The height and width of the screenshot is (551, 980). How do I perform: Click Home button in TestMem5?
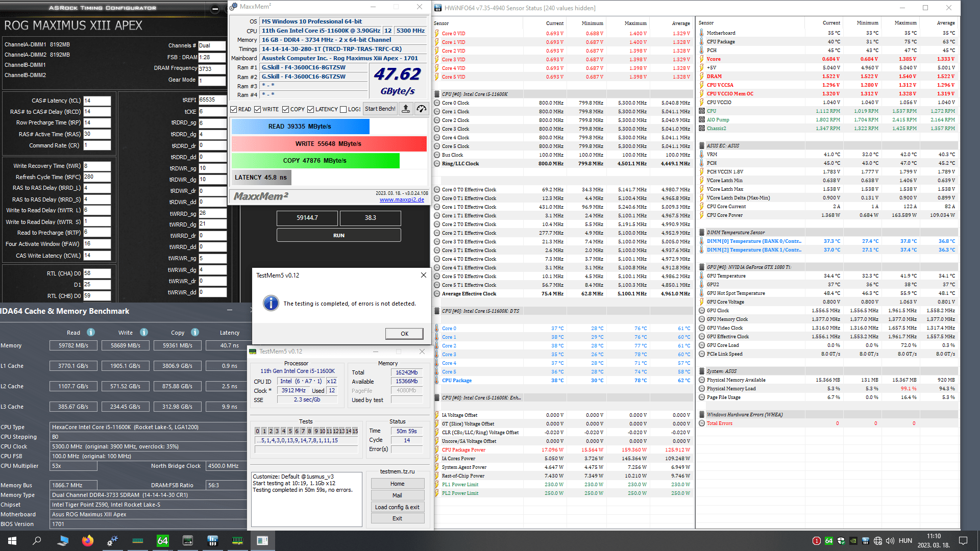pos(397,484)
